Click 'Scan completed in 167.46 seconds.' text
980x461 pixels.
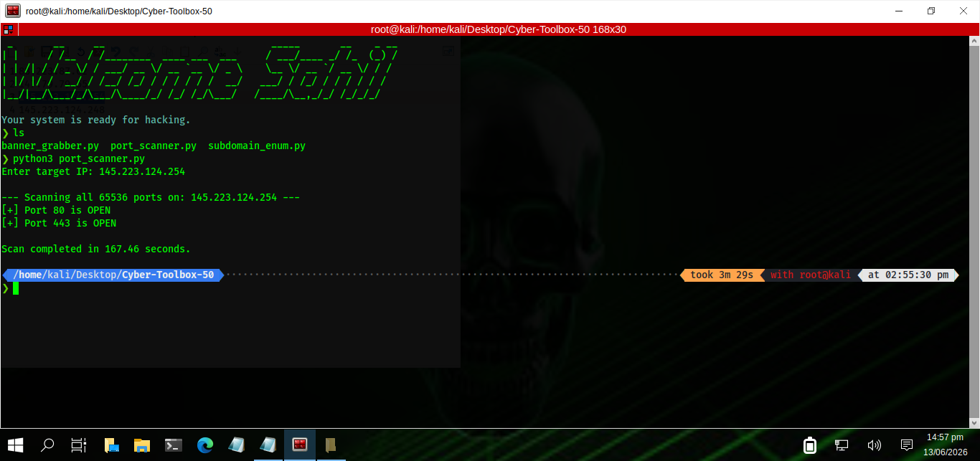tap(96, 249)
